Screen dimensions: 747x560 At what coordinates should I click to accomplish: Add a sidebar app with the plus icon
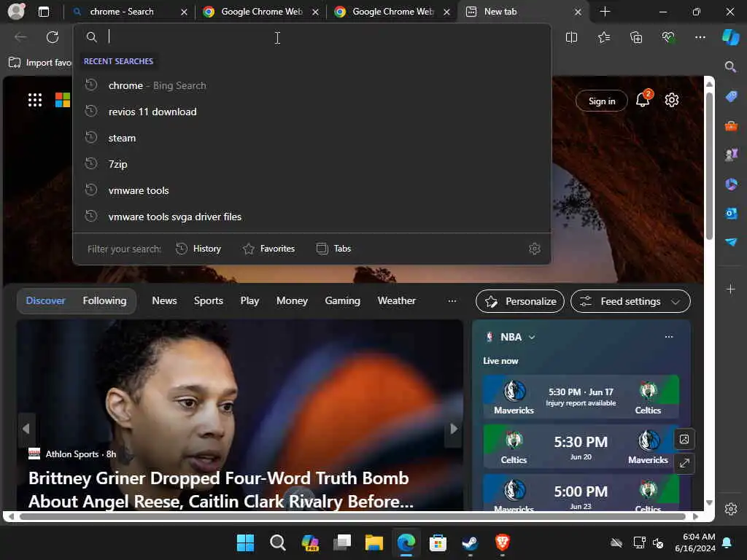click(730, 289)
